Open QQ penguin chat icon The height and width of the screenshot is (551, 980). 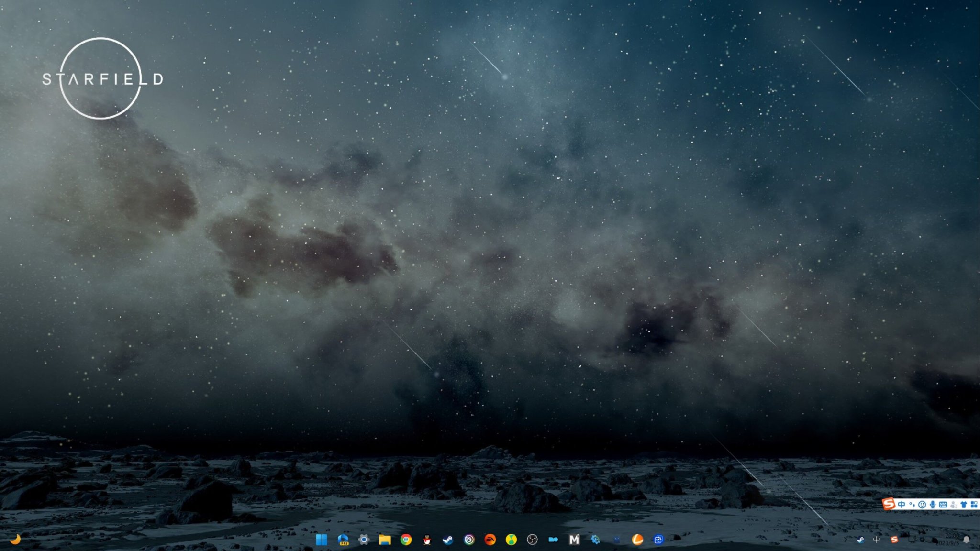pos(427,540)
